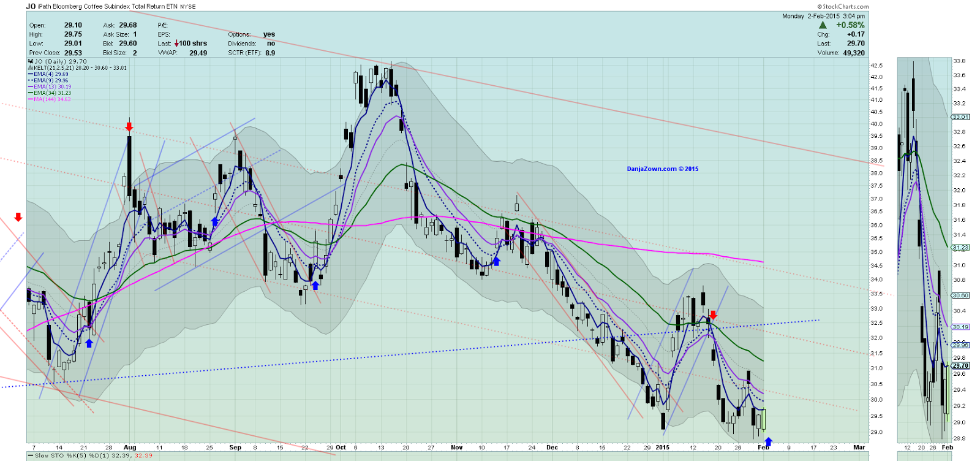Click the dashed blue line swatch for EMA(9)

point(31,80)
